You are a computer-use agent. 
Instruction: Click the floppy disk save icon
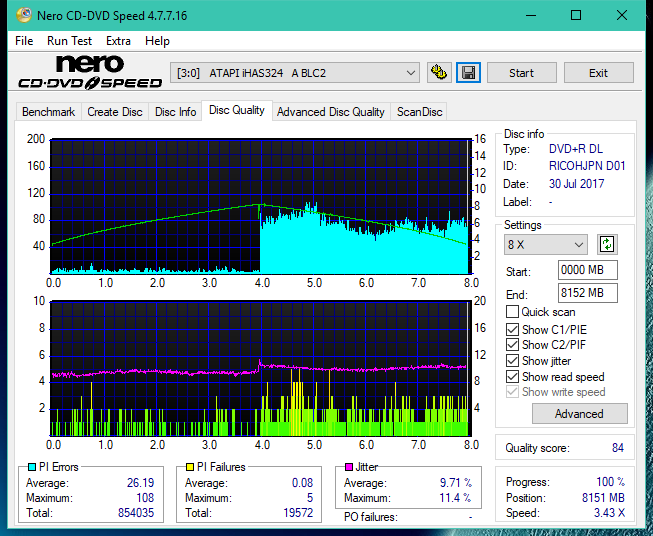(x=469, y=73)
